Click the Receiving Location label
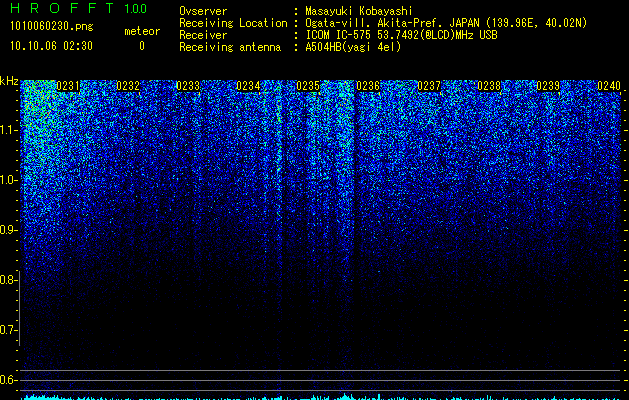This screenshot has width=629, height=400. click(233, 23)
